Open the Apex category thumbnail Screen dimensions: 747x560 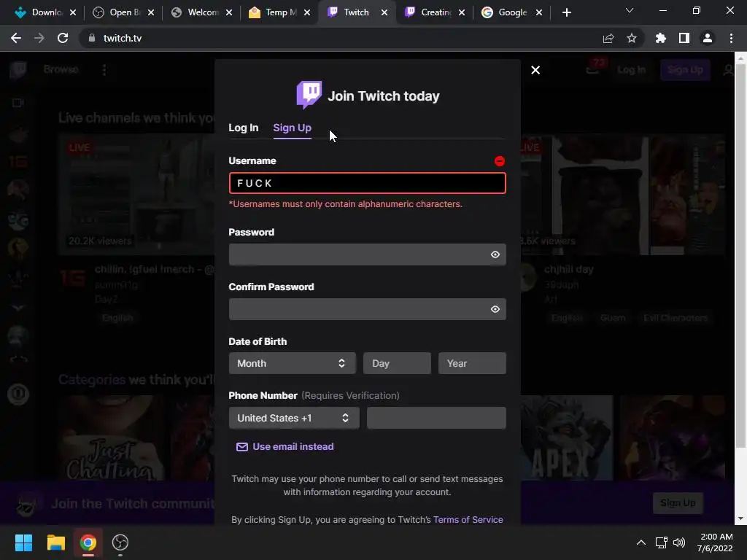click(x=566, y=437)
